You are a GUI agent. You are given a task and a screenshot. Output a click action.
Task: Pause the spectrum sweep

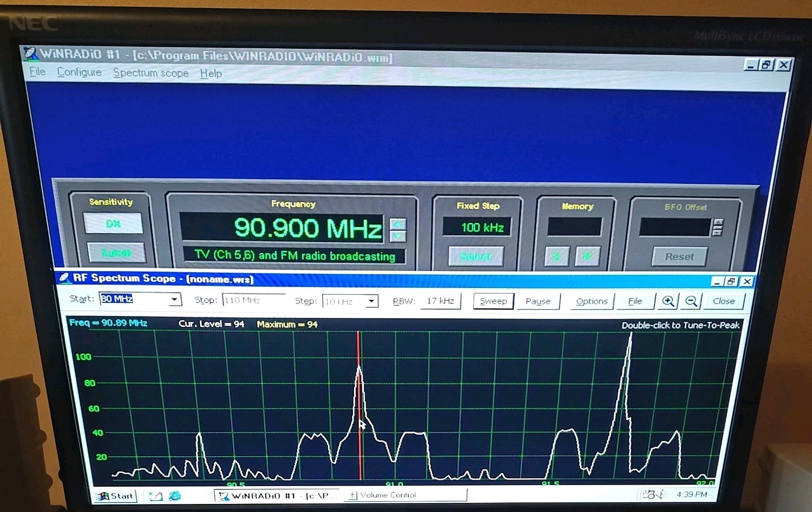(x=538, y=301)
